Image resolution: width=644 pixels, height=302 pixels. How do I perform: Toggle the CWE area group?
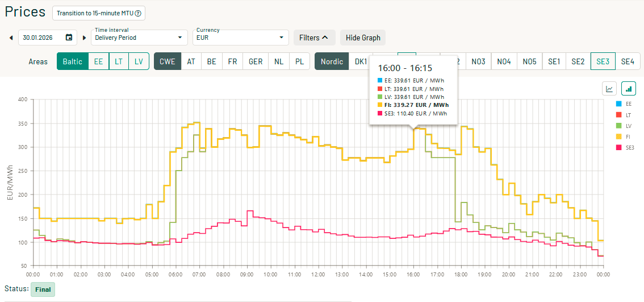tap(168, 62)
